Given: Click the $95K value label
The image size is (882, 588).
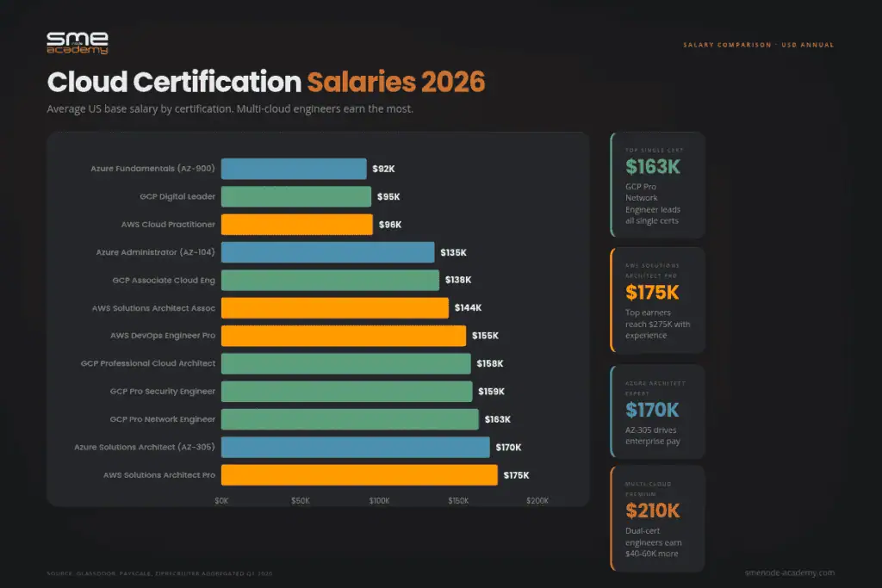Looking at the screenshot, I should pyautogui.click(x=388, y=197).
